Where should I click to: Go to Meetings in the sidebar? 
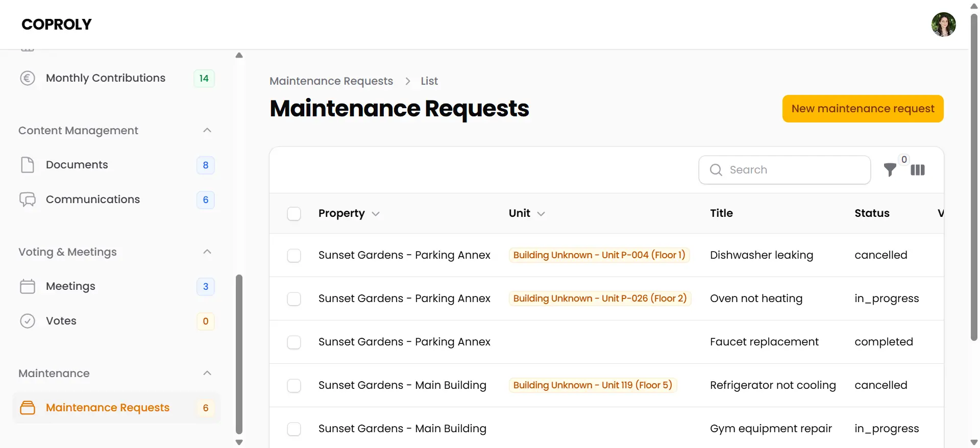click(116, 286)
